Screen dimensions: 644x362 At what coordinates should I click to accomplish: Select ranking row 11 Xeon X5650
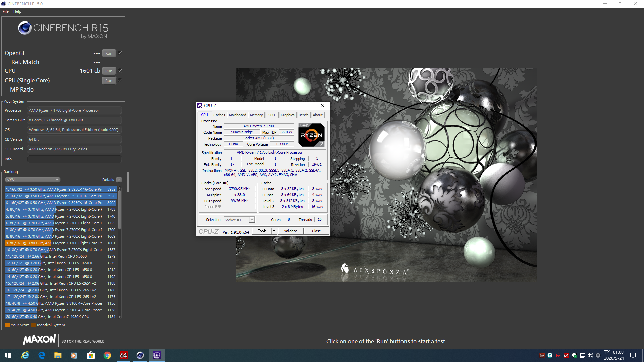(61, 256)
